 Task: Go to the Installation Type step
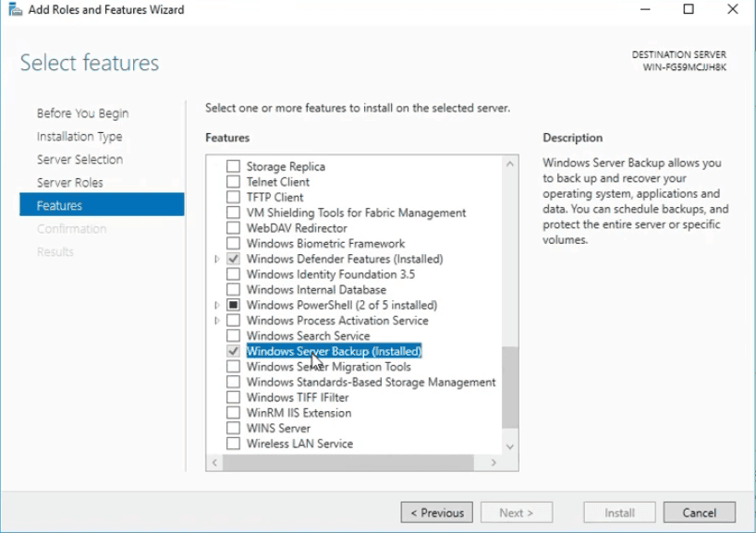(x=79, y=136)
